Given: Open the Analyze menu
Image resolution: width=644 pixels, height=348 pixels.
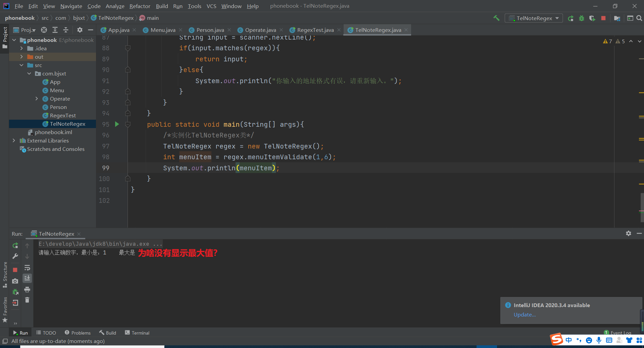Looking at the screenshot, I should tap(115, 6).
